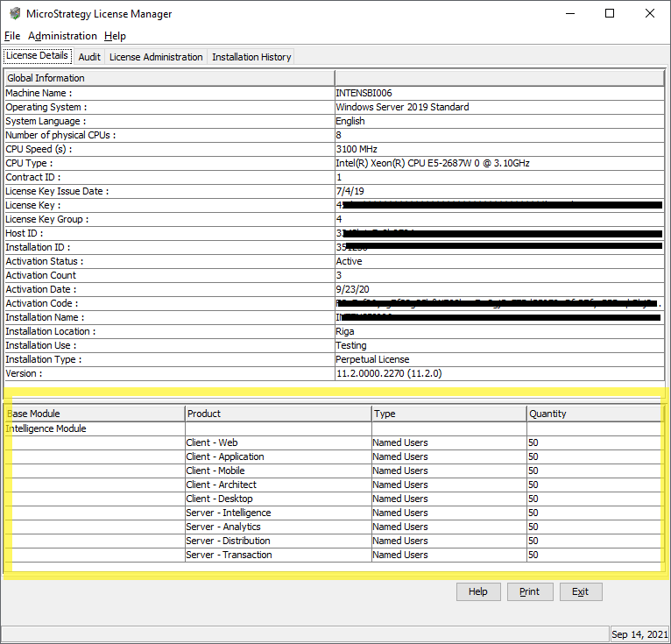The image size is (671, 644).
Task: Switch to the License Details tab
Action: [38, 55]
